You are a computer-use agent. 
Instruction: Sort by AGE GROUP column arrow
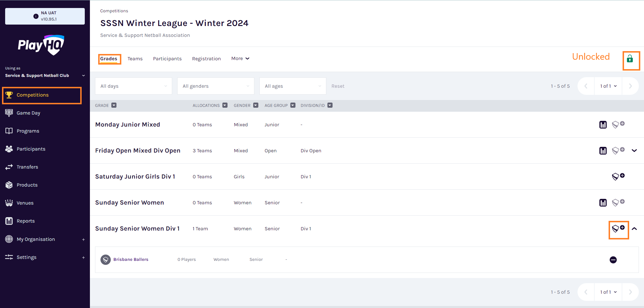(x=293, y=105)
